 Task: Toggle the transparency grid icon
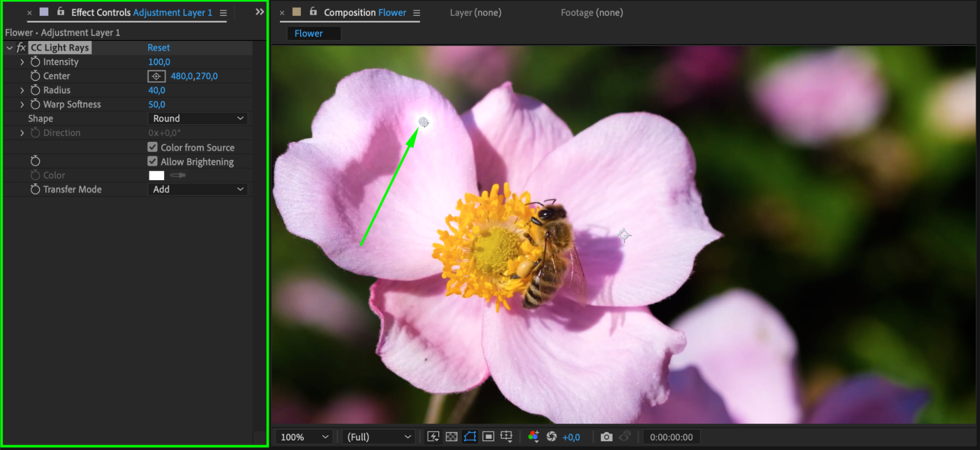click(x=452, y=437)
